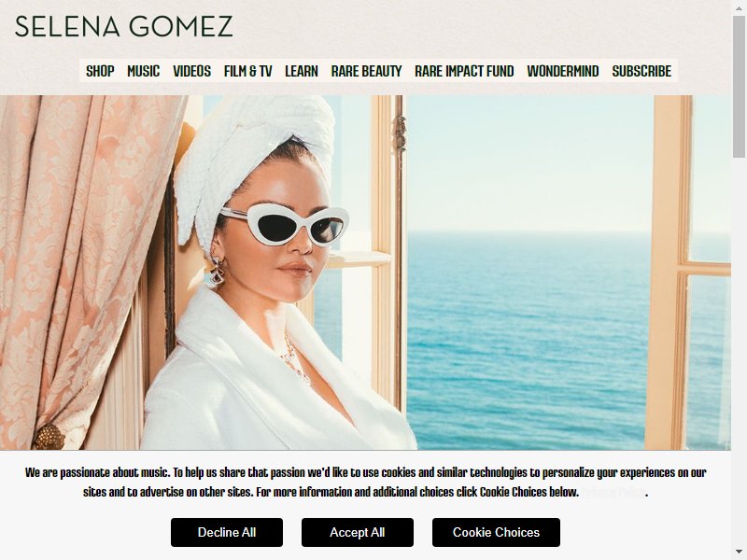The height and width of the screenshot is (560, 747).
Task: Decline all cookies
Action: point(227,532)
